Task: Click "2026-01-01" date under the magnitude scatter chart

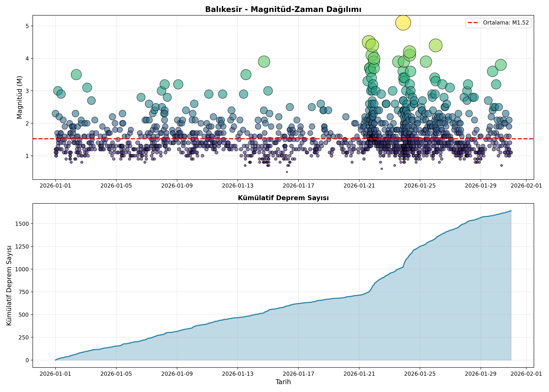Action: tap(55, 186)
